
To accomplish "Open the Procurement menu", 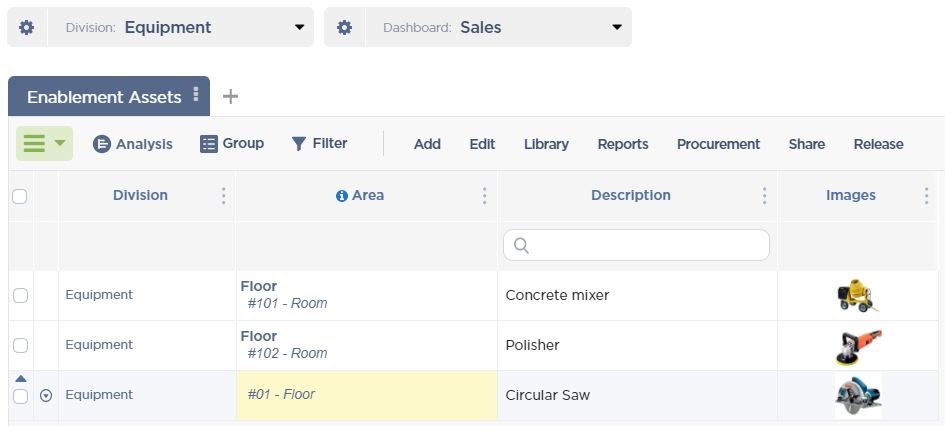I will point(718,144).
